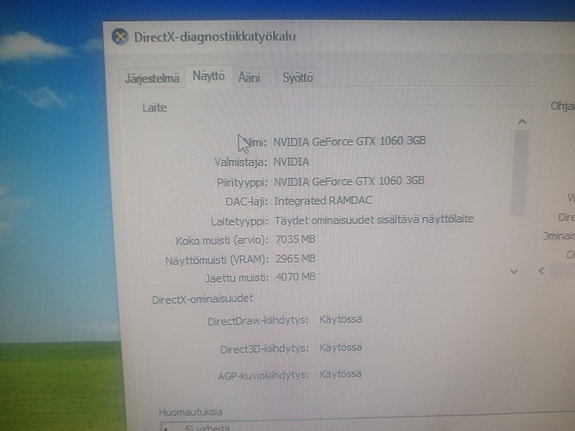The width and height of the screenshot is (575, 431).
Task: Click the Piirityyppi value text
Action: click(x=349, y=181)
